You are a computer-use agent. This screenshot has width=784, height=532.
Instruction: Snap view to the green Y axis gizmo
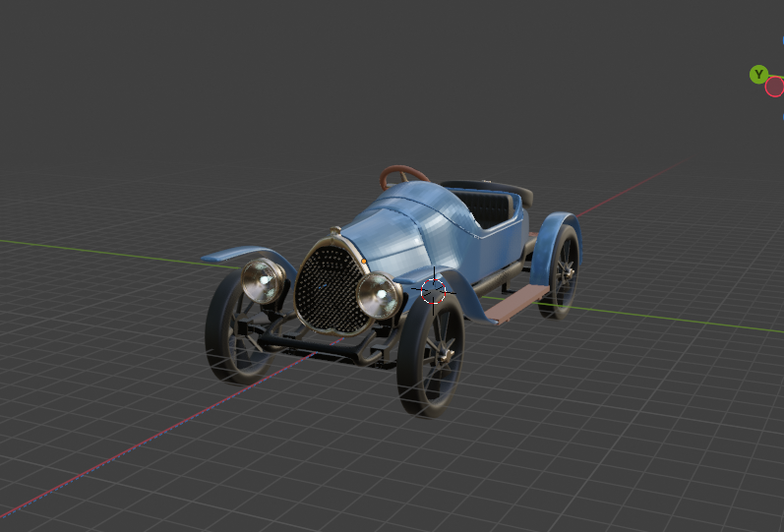point(758,75)
